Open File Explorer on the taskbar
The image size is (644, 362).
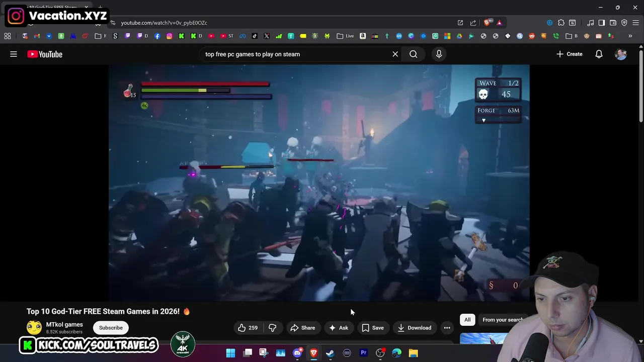[413, 353]
